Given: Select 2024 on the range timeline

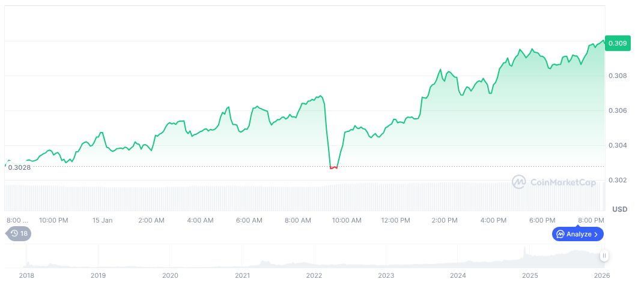Looking at the screenshot, I should click(458, 275).
